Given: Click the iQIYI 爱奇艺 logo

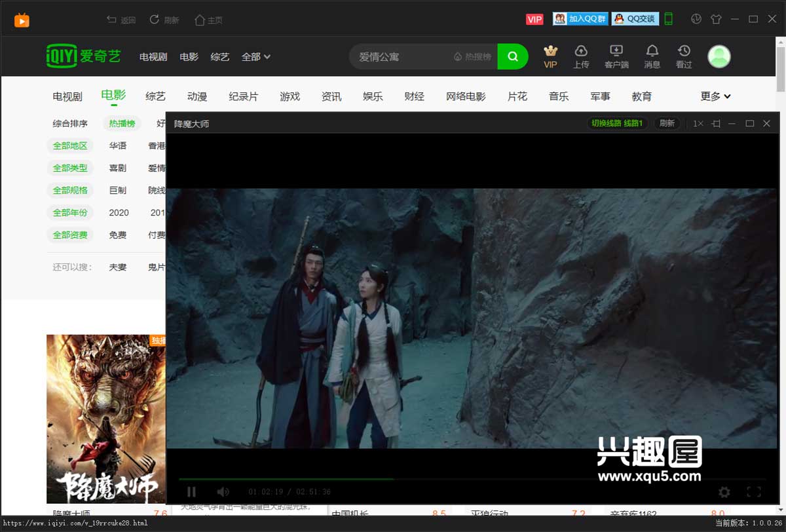Looking at the screenshot, I should pos(84,56).
